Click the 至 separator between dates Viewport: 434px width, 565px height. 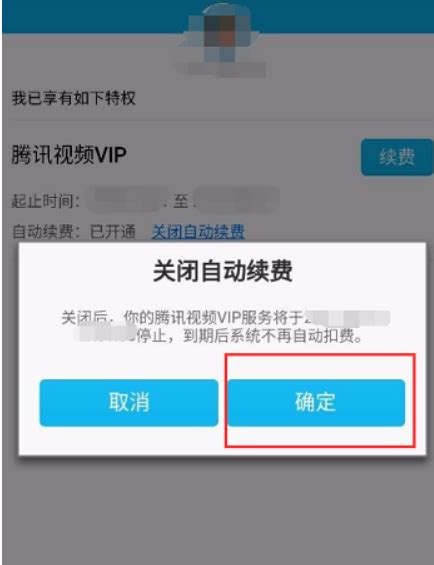click(180, 201)
